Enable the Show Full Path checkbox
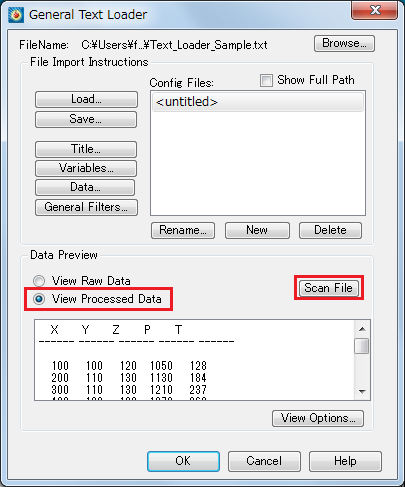 [266, 80]
